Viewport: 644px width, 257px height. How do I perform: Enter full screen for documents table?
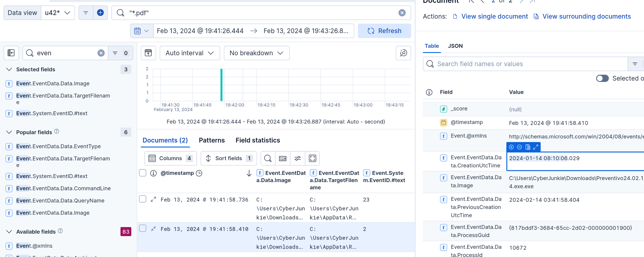[x=312, y=158]
